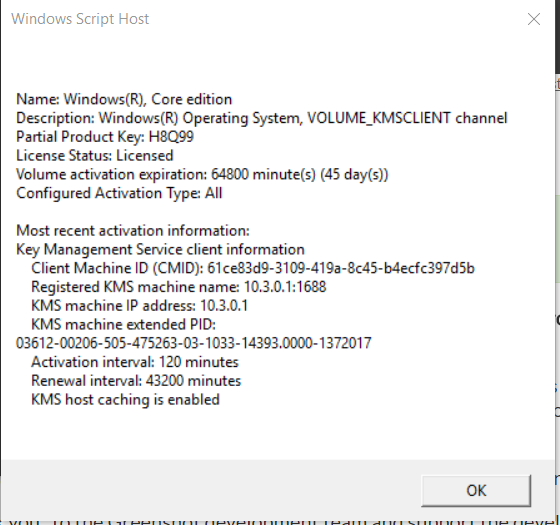
Task: Click Registered KMS machine name 10.3.0.1:1688
Action: (x=179, y=287)
